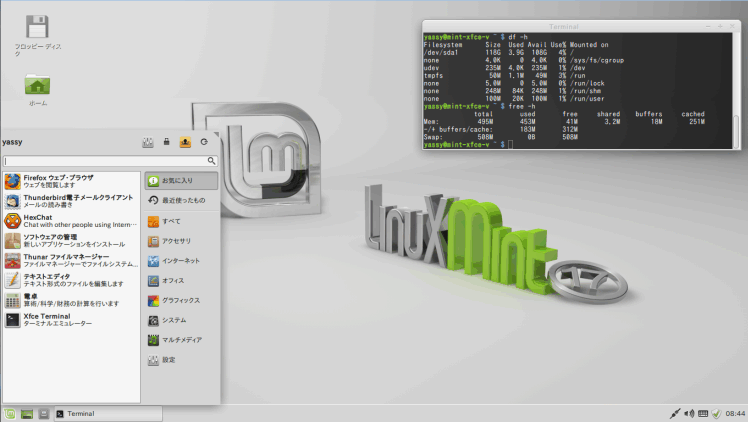Select the Office (オフィス) category
This screenshot has height=422, width=748.
click(181, 281)
